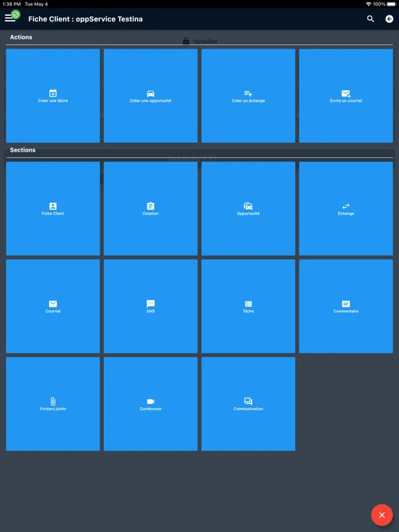Open the Fichiers joints section tile
Image resolution: width=399 pixels, height=532 pixels.
53,404
